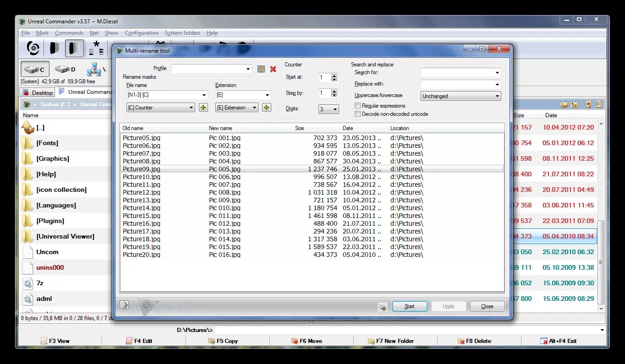Viewport: 625px width, 364px height.
Task: Switch to the Desktop tab
Action: coord(38,92)
